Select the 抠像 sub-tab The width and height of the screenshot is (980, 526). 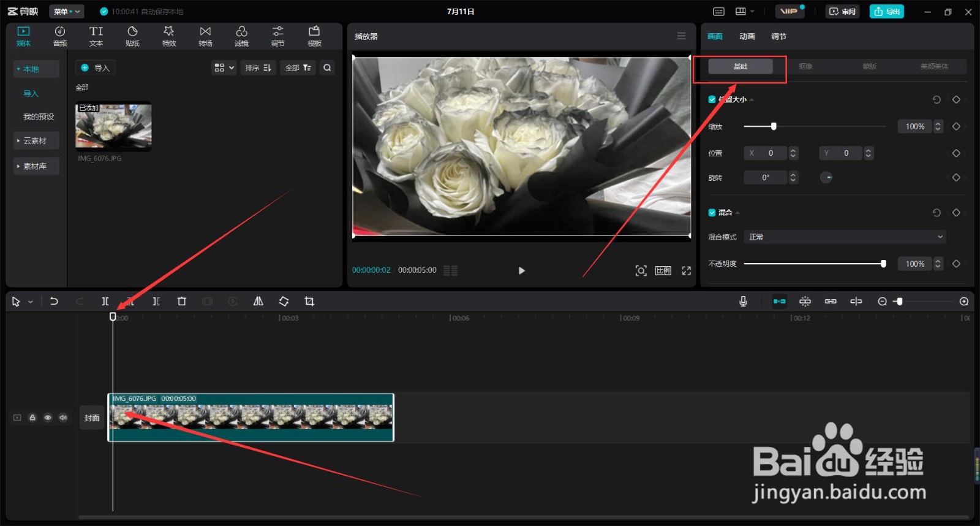pyautogui.click(x=805, y=66)
